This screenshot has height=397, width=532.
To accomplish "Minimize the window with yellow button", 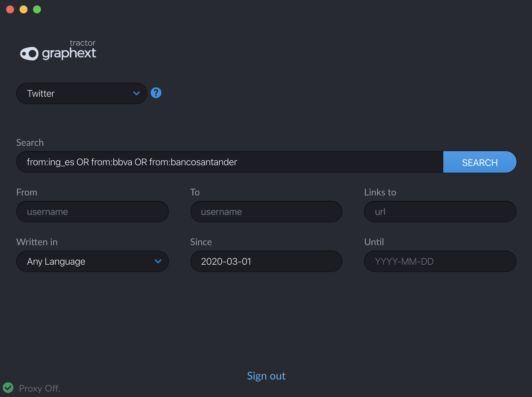I will 24,9.
